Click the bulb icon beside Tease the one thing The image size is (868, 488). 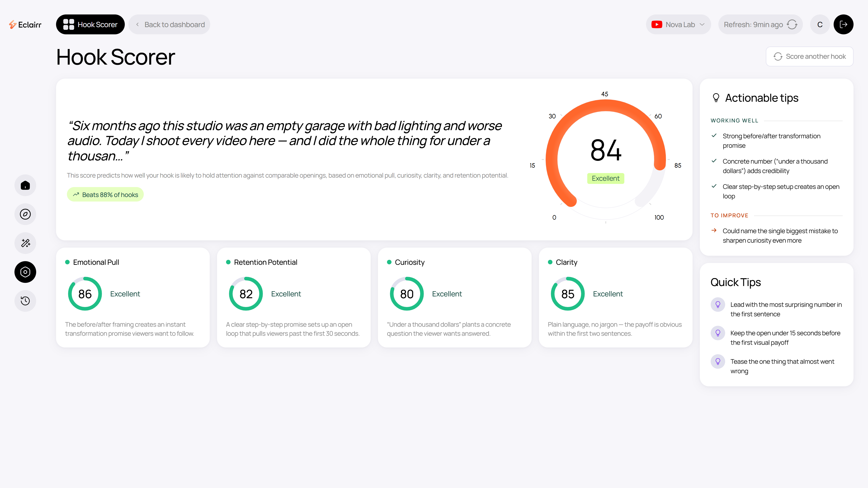[718, 362]
